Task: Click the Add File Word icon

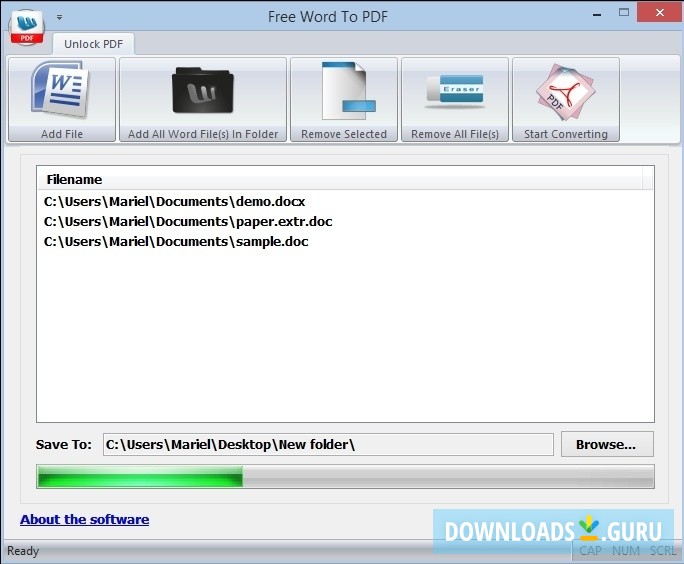Action: [x=61, y=91]
